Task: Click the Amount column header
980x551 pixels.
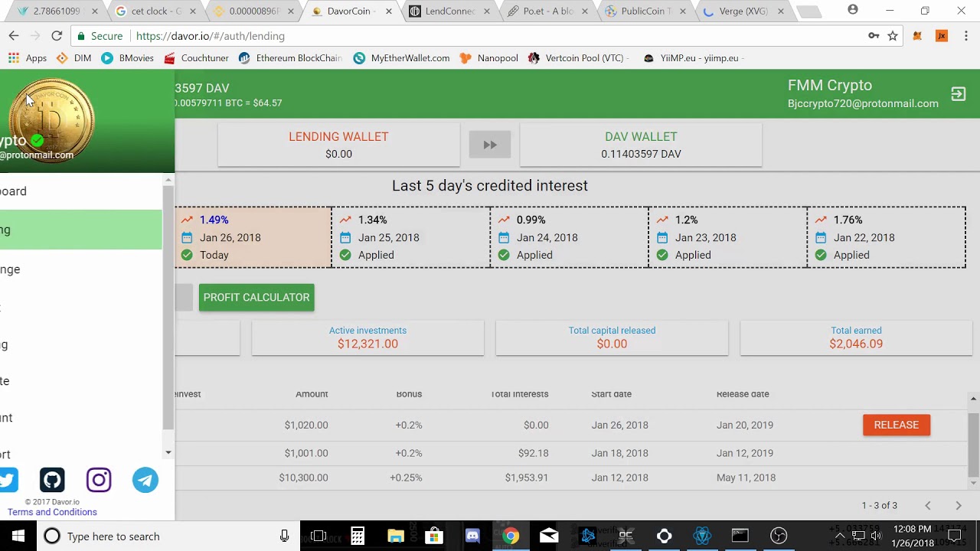Action: (312, 394)
